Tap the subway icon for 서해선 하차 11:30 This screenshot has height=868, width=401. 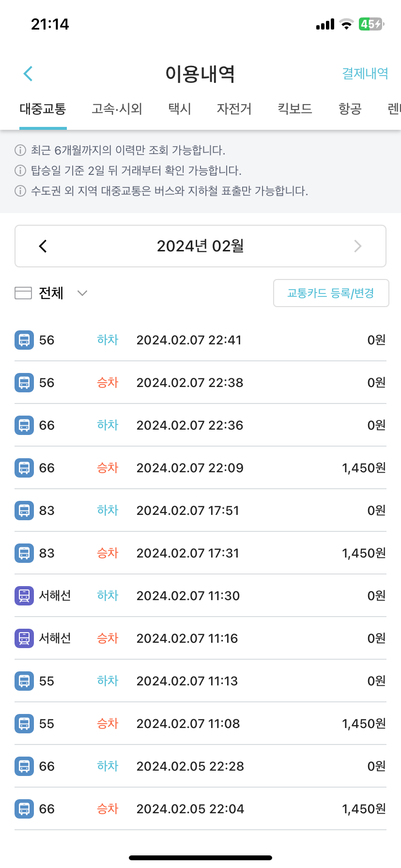pos(24,596)
